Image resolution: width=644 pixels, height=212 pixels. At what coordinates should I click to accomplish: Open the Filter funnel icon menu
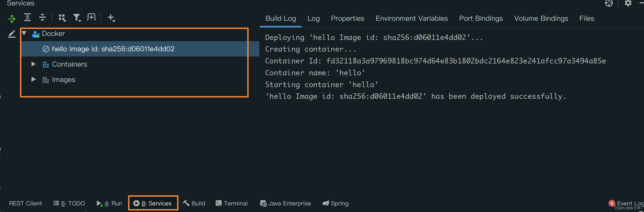77,18
